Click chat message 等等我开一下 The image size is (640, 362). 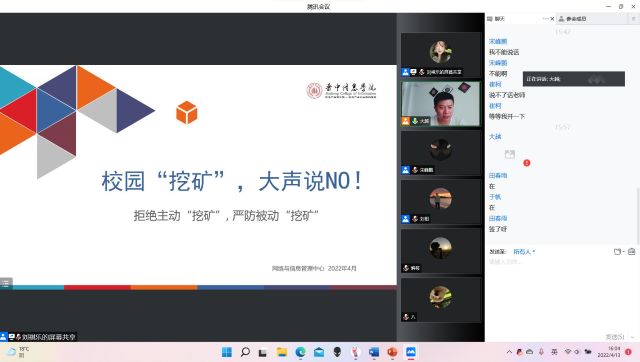507,117
